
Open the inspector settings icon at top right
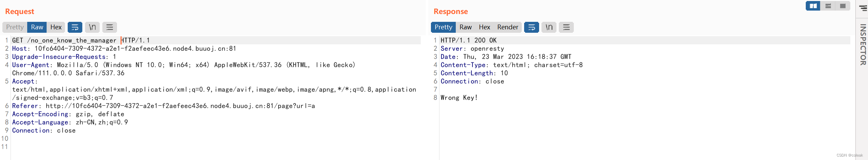pyautogui.click(x=863, y=8)
